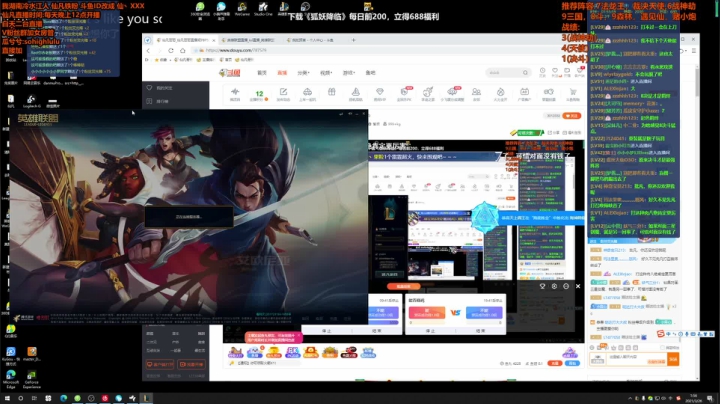The width and height of the screenshot is (720, 404).
Task: Click orange button right in sidebar bottom
Action: pyautogui.click(x=191, y=365)
